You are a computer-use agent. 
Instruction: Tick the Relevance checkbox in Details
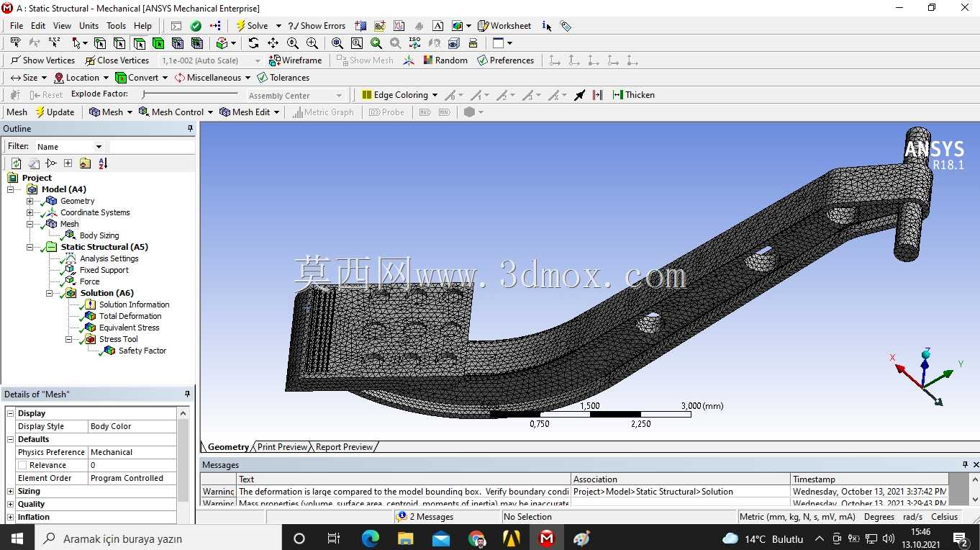[22, 465]
